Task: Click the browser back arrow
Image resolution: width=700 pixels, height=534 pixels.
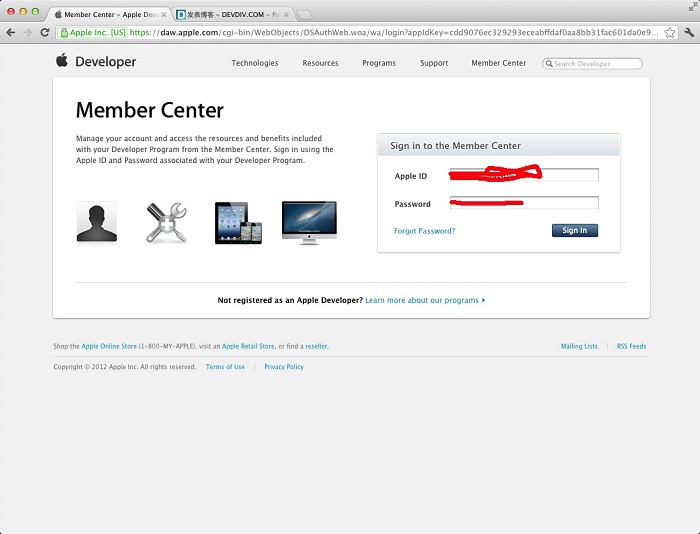Action: (x=11, y=32)
